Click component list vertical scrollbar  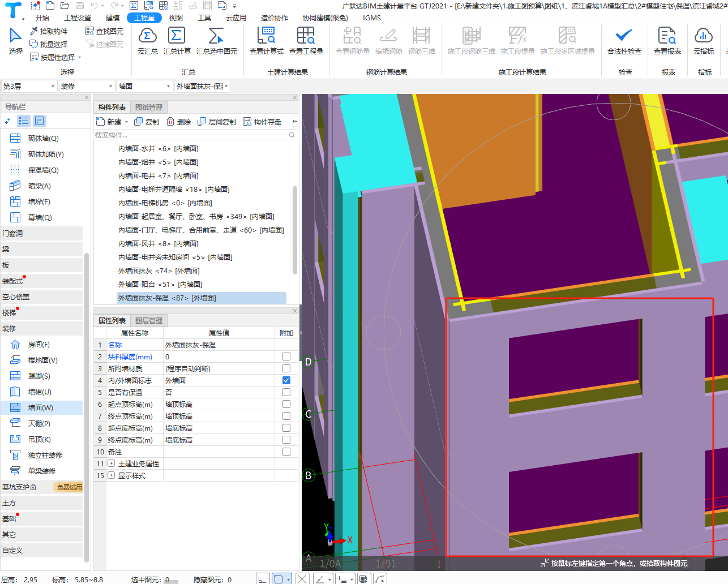(x=295, y=229)
